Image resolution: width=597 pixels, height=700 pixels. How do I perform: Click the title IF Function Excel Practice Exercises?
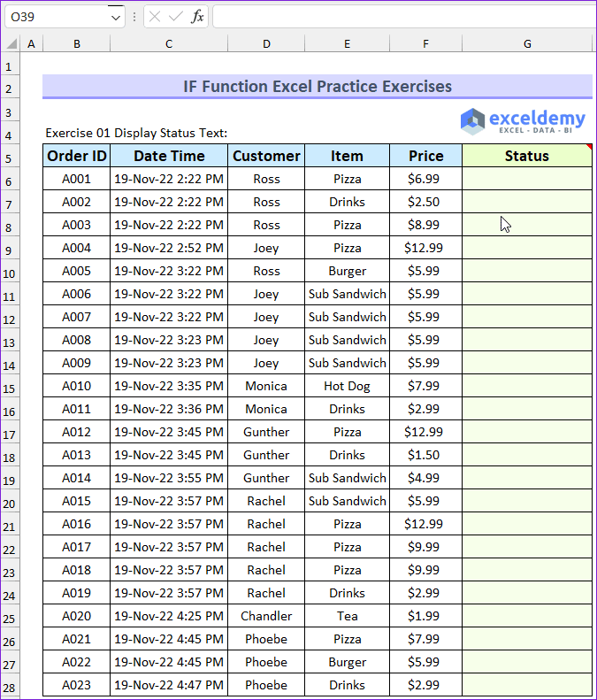pyautogui.click(x=317, y=86)
